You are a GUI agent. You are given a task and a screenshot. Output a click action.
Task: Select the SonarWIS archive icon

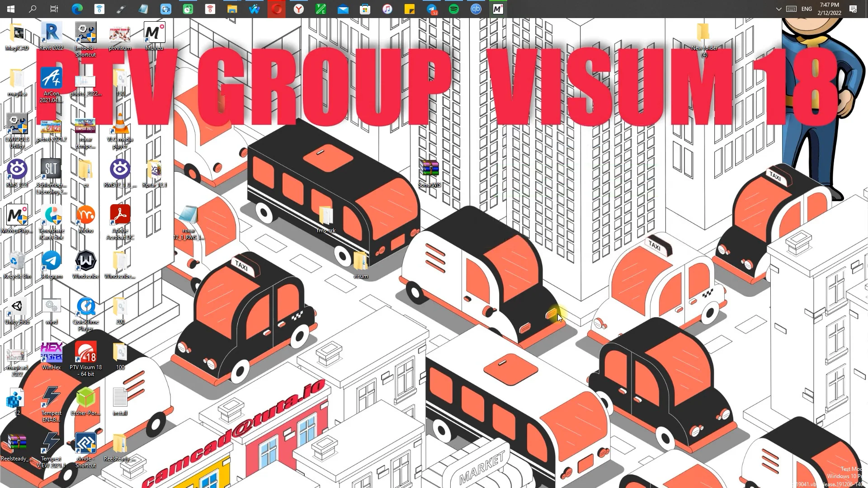(429, 174)
